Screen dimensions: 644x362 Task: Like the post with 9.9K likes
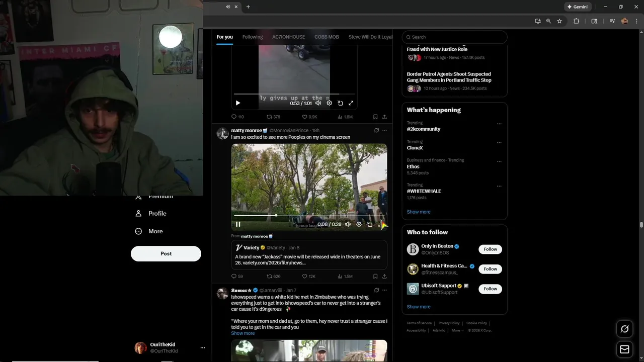pos(309,117)
